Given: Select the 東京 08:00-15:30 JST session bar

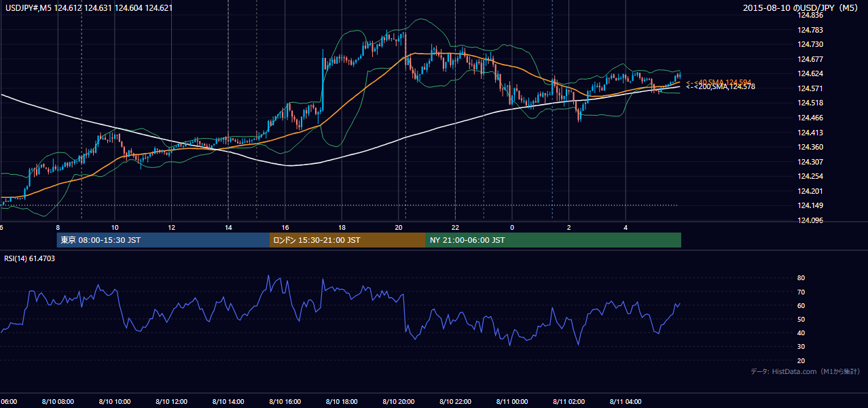Looking at the screenshot, I should pyautogui.click(x=163, y=240).
